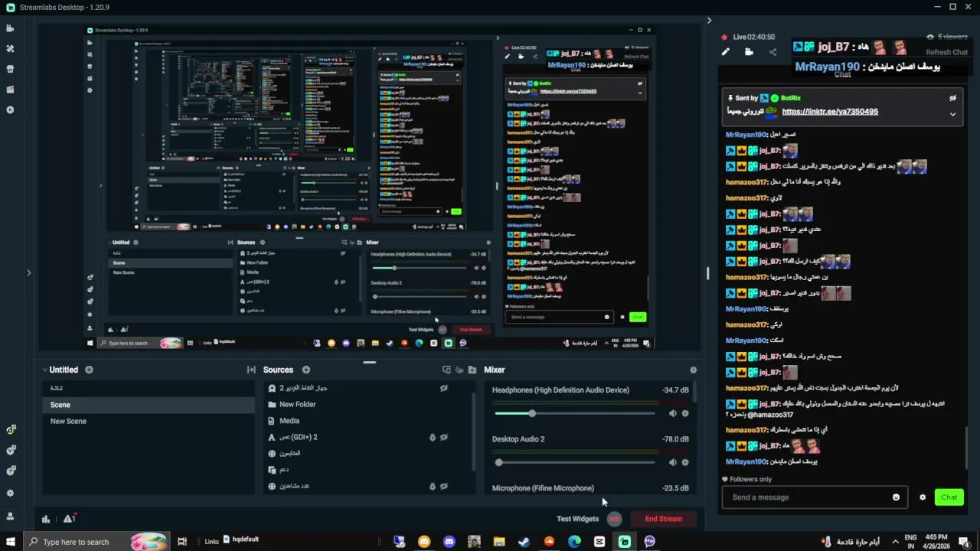Click the Add Source plus icon
The width and height of the screenshot is (980, 551).
tap(305, 370)
